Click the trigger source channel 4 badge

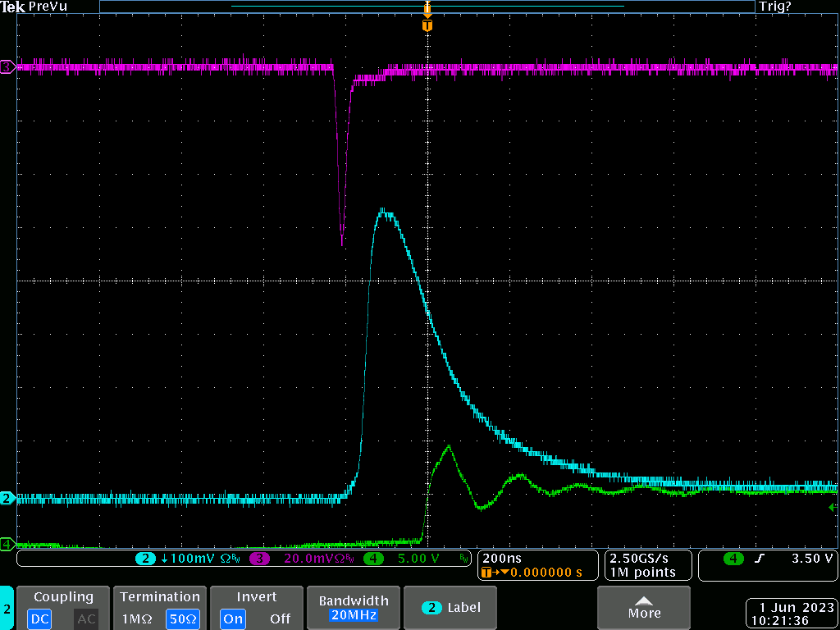pyautogui.click(x=733, y=559)
